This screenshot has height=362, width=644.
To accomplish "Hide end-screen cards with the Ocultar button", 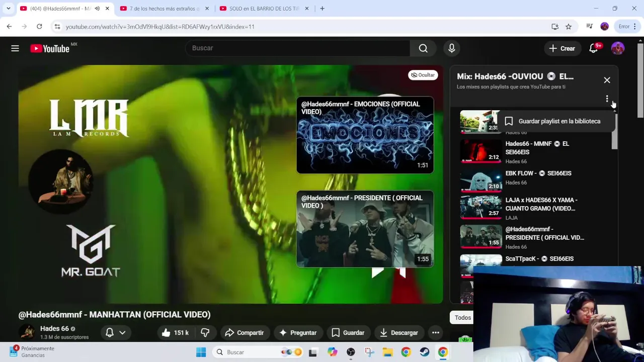I will coord(423,75).
